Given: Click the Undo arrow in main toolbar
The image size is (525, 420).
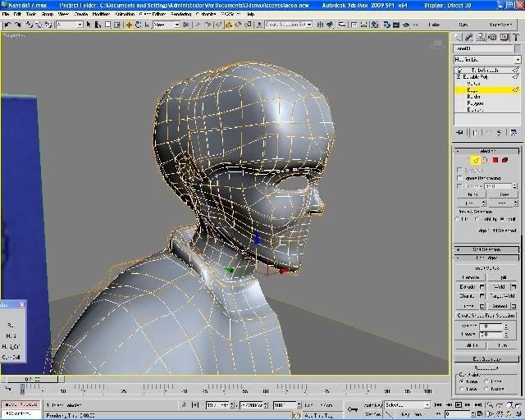Looking at the screenshot, I should coord(6,25).
